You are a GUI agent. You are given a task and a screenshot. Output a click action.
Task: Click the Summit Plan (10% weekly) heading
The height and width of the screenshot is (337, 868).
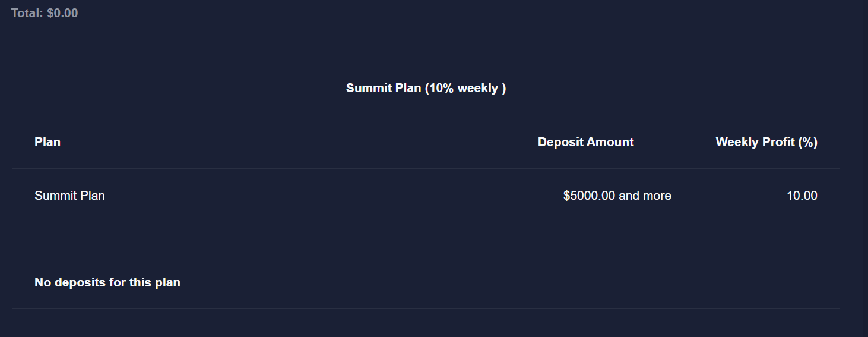(x=426, y=89)
